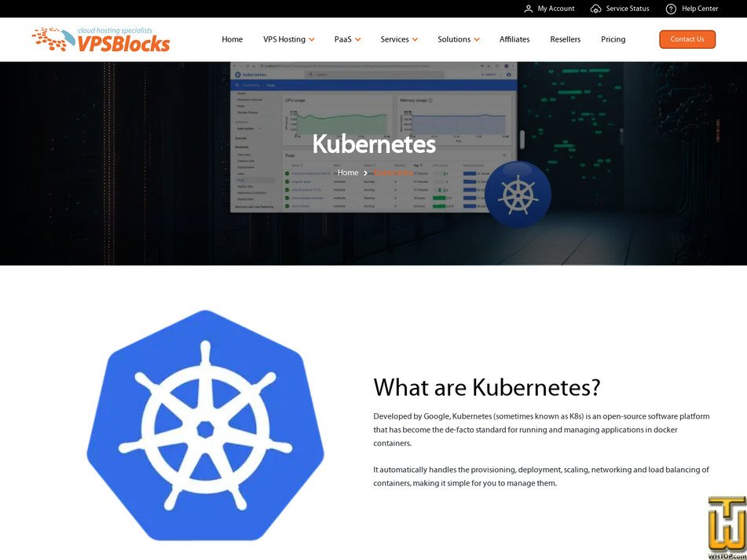Open the Help Center link
The image size is (747, 560).
(x=700, y=9)
